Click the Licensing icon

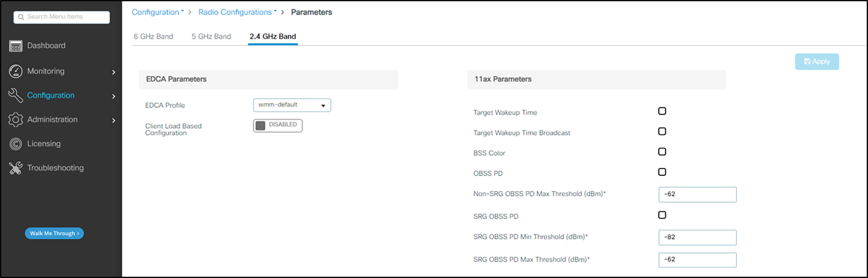coord(15,144)
